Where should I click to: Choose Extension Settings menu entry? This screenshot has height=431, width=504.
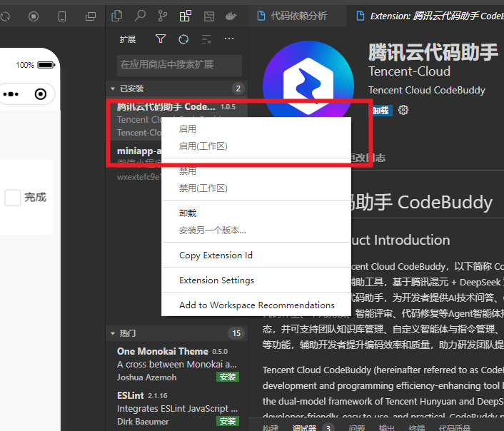click(x=256, y=280)
